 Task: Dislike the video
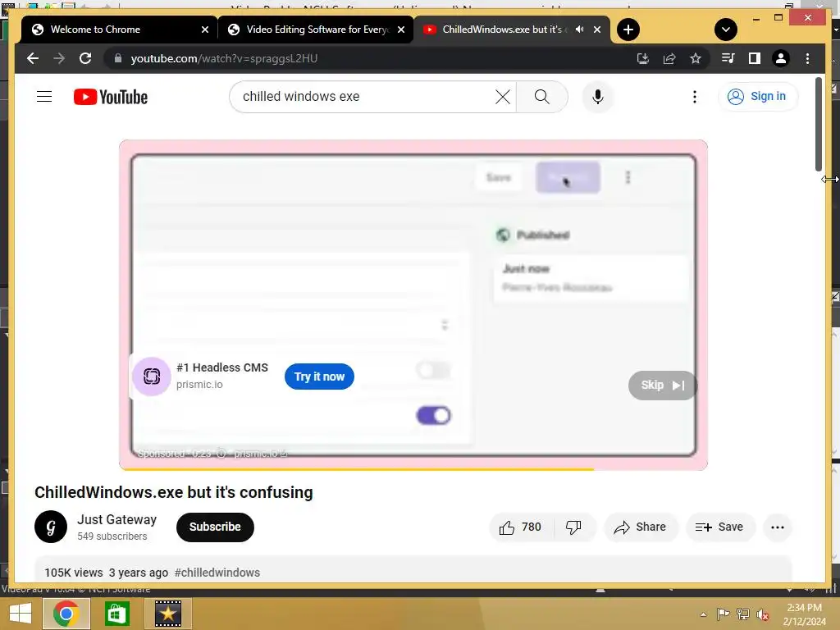[x=573, y=527]
